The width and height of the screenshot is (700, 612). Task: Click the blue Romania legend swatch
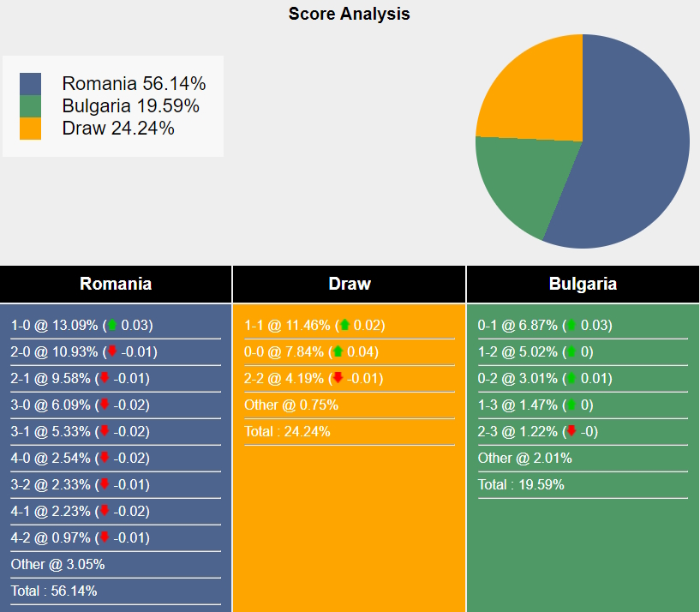(31, 84)
